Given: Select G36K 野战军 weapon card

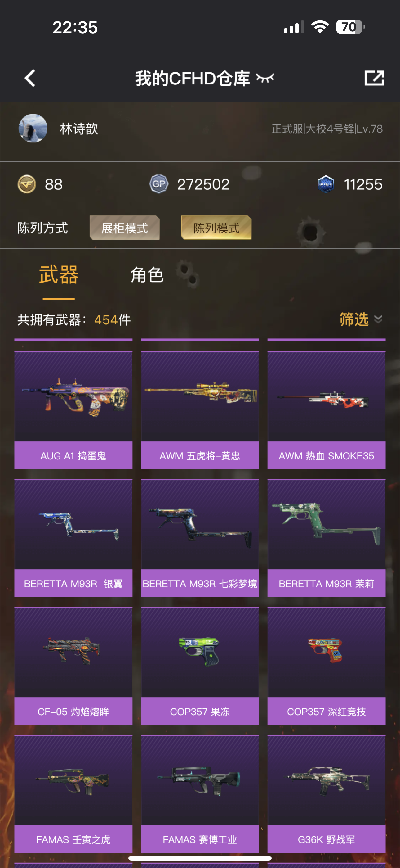Looking at the screenshot, I should tap(327, 794).
